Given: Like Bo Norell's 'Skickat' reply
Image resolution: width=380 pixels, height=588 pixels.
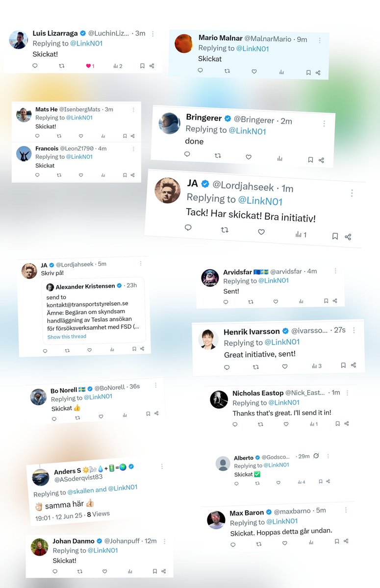Looking at the screenshot, I should coord(101,416).
